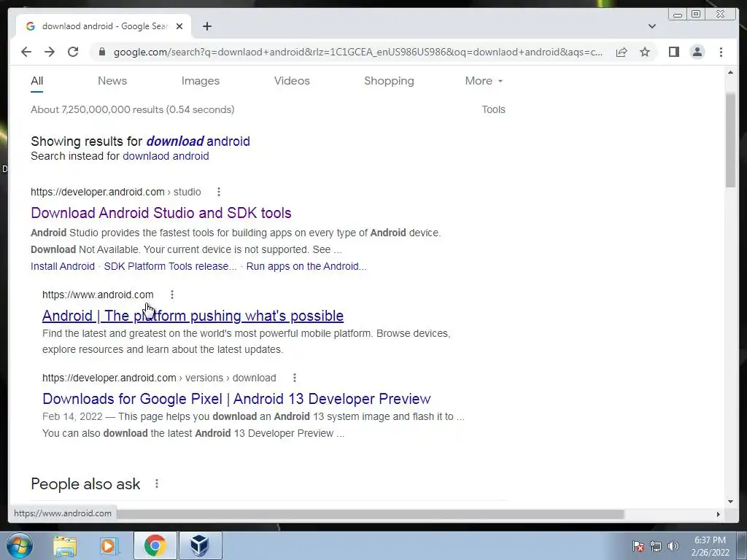Launch Windows Media Player from taskbar
This screenshot has width=747, height=560.
[109, 545]
